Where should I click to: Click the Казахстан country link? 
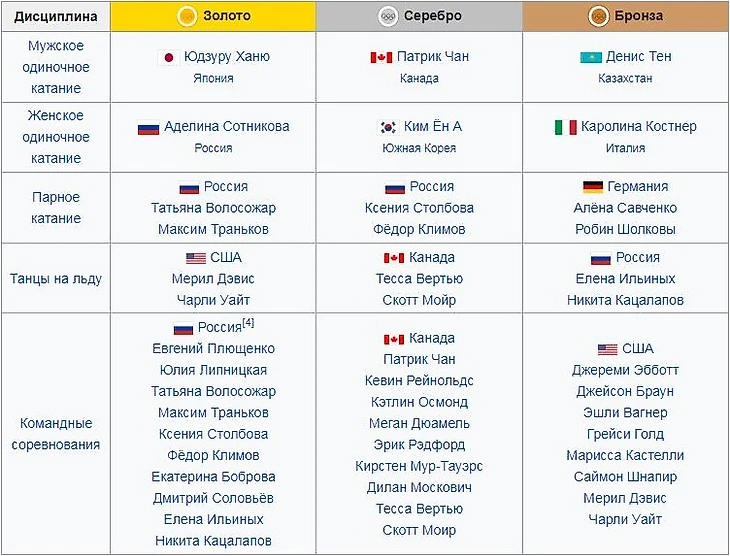coord(625,78)
